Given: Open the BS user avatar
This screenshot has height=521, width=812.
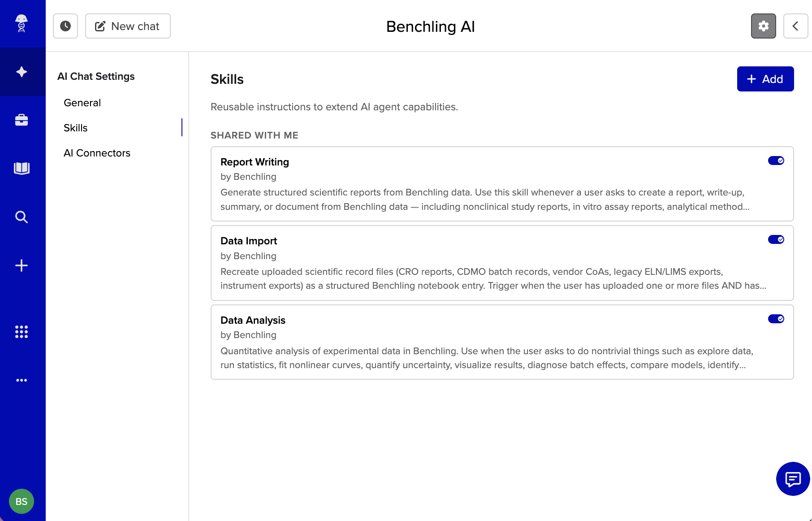Looking at the screenshot, I should tap(22, 501).
